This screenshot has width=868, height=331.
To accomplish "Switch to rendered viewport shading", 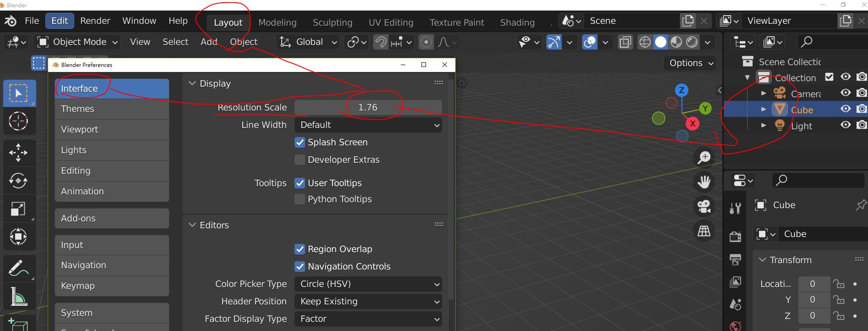I will 692,42.
